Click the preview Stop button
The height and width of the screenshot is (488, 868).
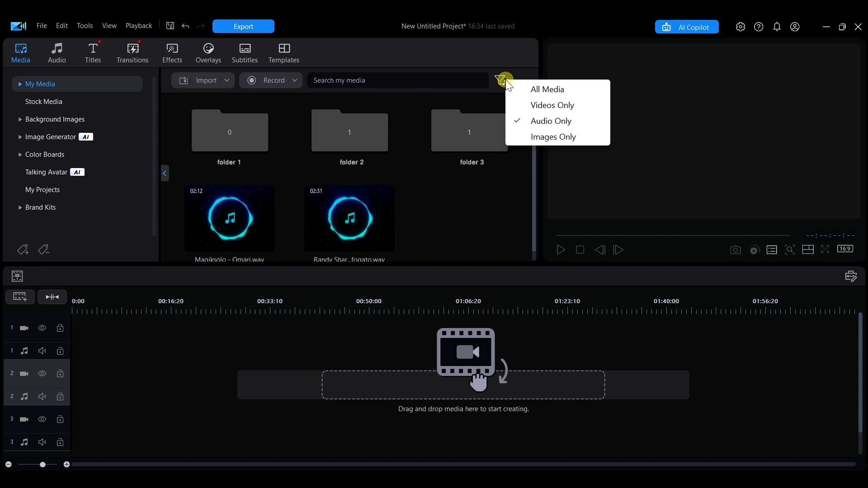click(580, 250)
